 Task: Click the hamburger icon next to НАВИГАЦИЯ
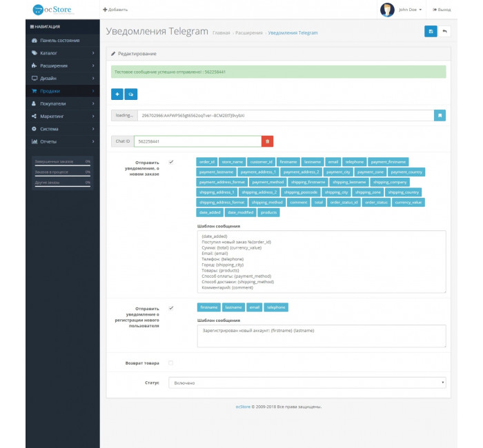coord(32,27)
